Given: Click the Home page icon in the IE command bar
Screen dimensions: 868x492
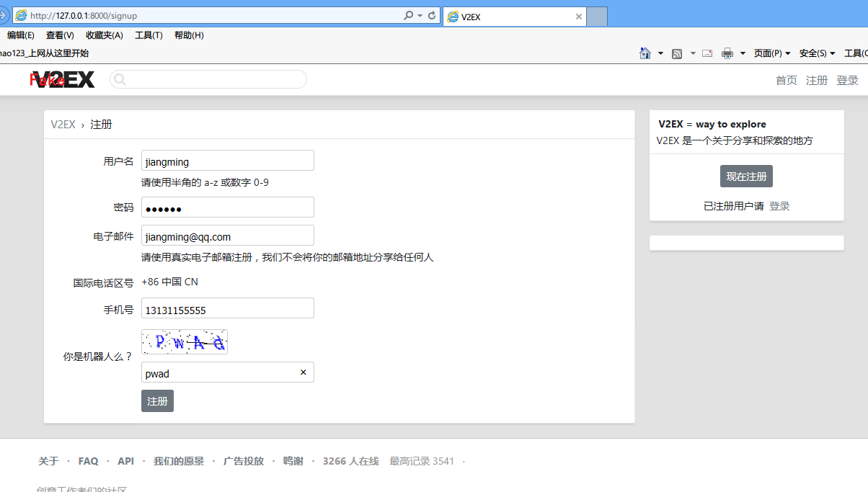Looking at the screenshot, I should pyautogui.click(x=646, y=53).
